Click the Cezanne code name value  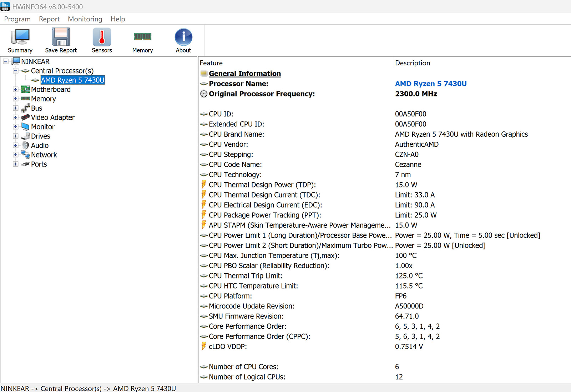coord(408,165)
